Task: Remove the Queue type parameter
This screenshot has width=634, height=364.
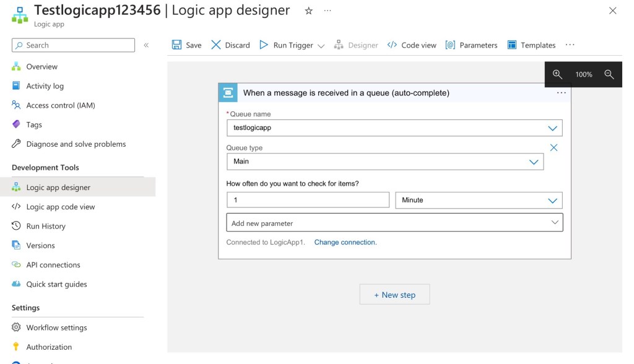Action: point(554,148)
